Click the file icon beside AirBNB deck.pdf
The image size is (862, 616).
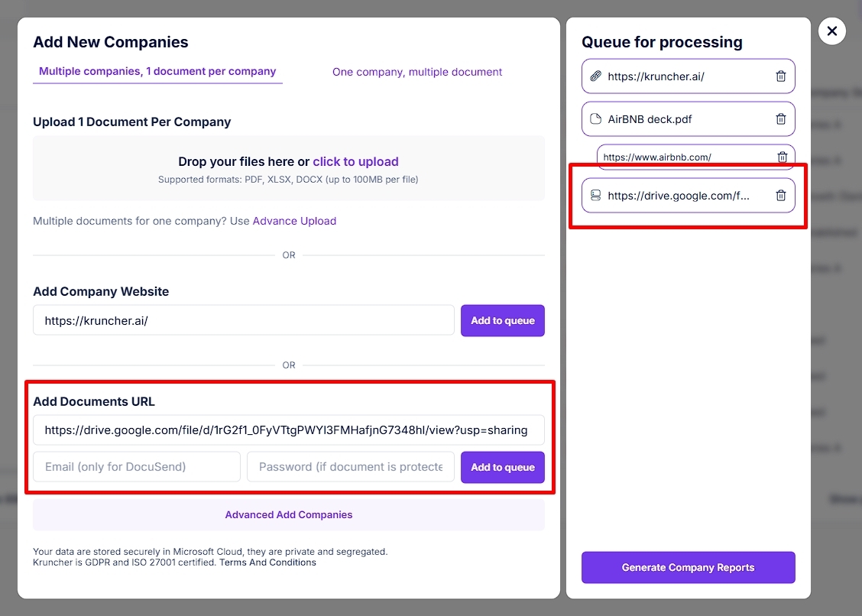click(595, 118)
